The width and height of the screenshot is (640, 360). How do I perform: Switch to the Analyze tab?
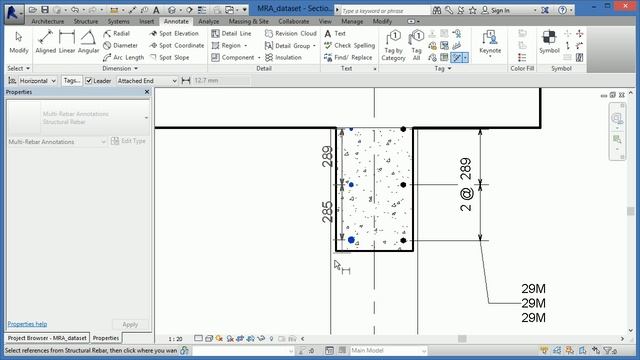(209, 21)
